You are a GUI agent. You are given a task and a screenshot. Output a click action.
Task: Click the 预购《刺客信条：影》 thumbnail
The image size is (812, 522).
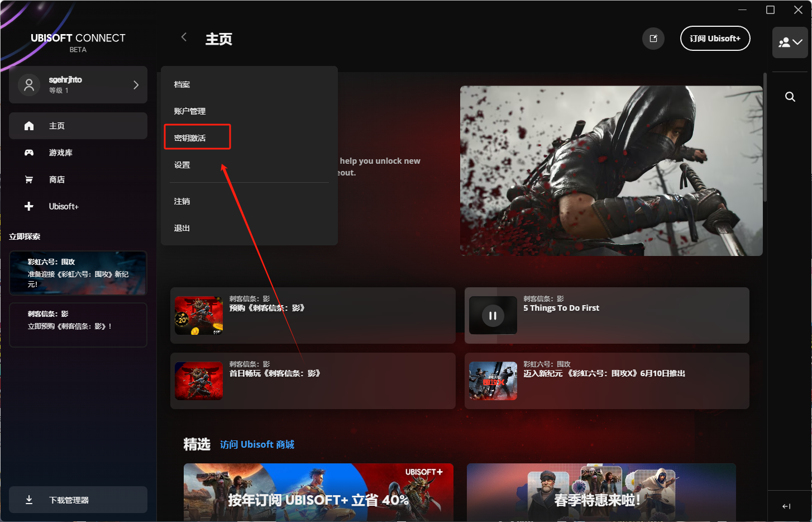(x=199, y=315)
